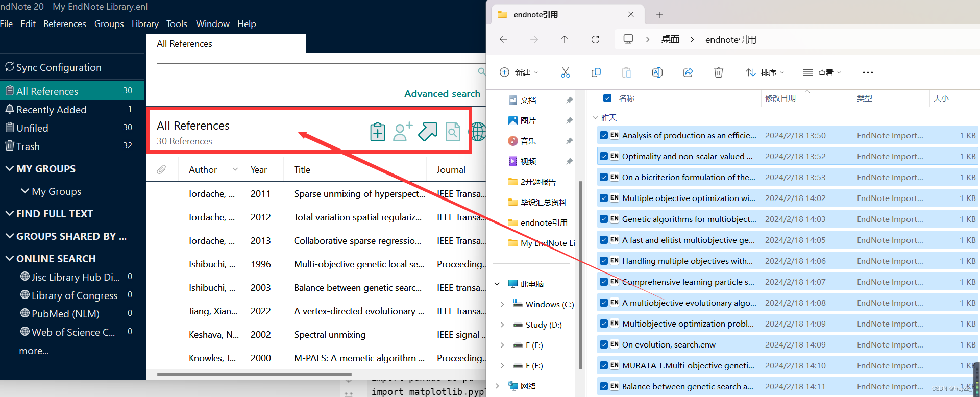Uncheck the Analysis of production file checkbox
The height and width of the screenshot is (397, 980).
604,135
